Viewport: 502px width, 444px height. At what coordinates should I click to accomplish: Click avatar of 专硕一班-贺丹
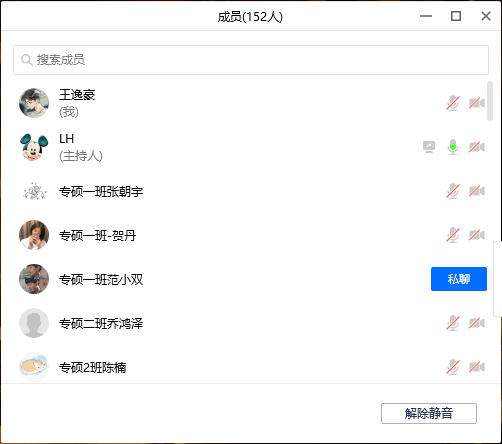click(34, 235)
